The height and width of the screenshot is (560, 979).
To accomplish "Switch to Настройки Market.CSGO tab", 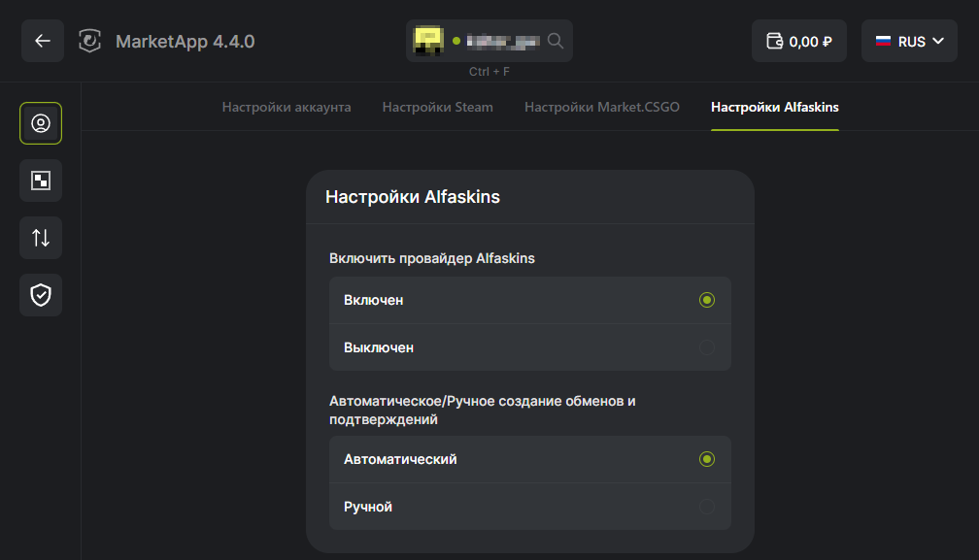I will coord(602,108).
